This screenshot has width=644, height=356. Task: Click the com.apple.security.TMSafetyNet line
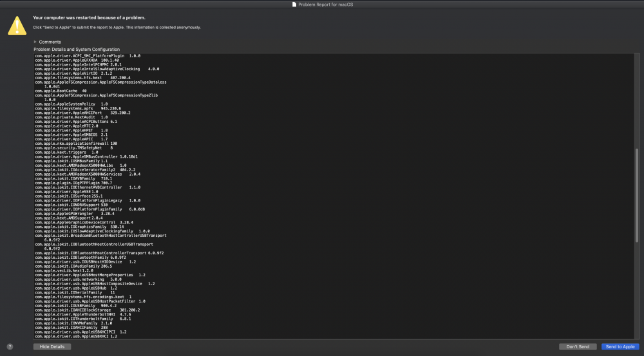tap(74, 148)
